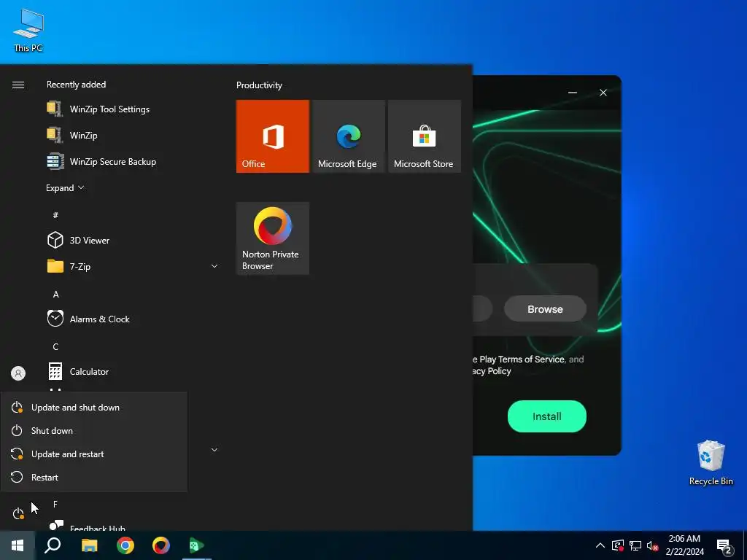Open the notification center icon
The image size is (747, 560).
[x=724, y=546]
